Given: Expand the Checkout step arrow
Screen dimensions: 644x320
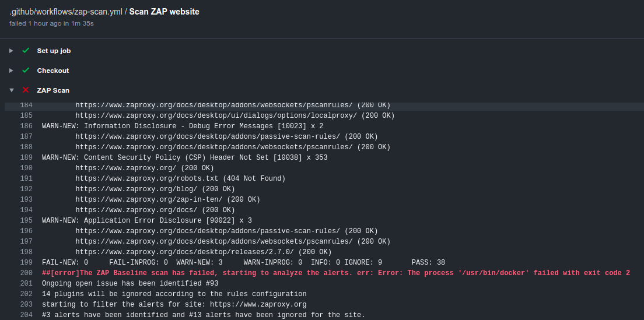Looking at the screenshot, I should point(11,71).
